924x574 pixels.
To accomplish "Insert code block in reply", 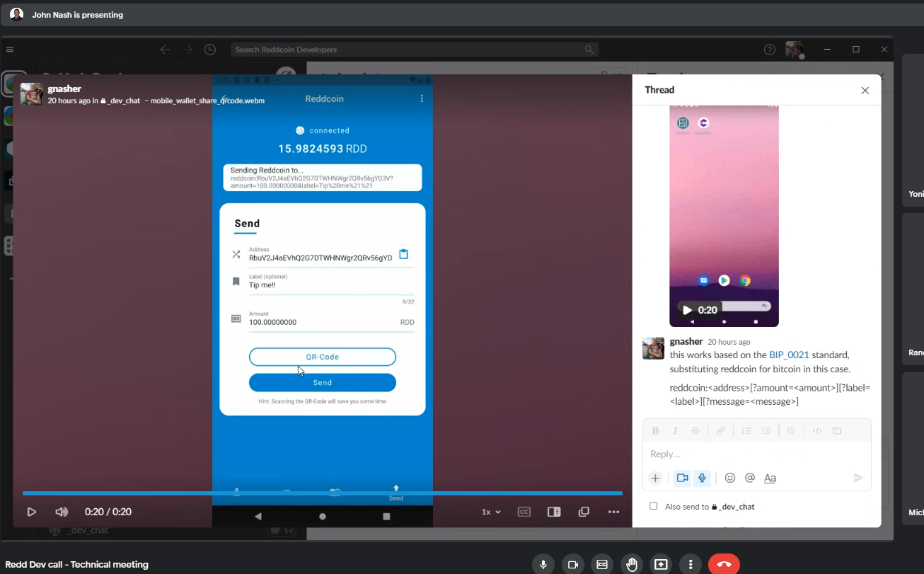I will 837,430.
